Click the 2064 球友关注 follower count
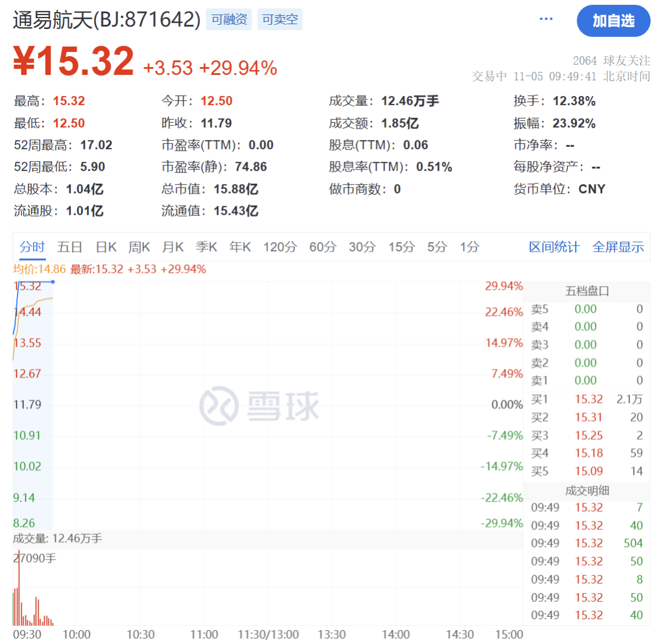653x644 pixels. coord(611,61)
